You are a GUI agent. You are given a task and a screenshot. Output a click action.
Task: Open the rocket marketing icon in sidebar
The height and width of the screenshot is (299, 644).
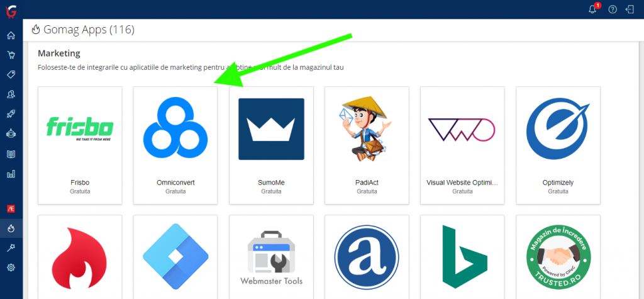(x=11, y=114)
